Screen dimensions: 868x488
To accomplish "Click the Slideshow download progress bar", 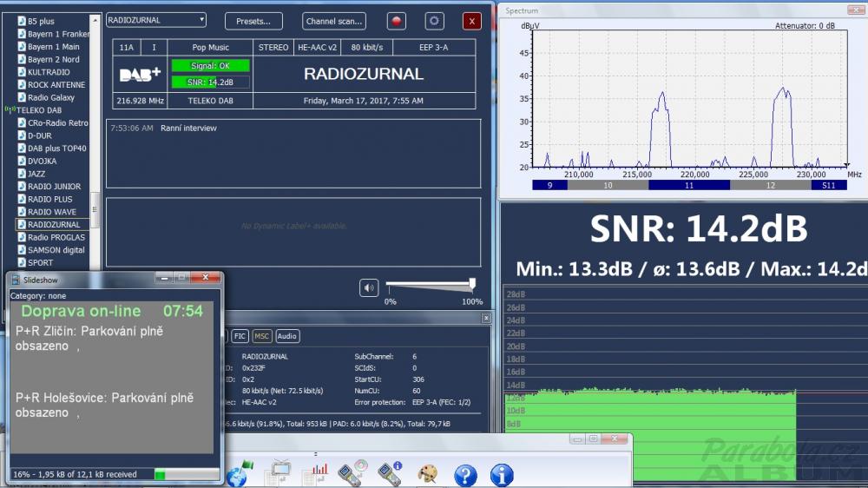I will pos(187,475).
